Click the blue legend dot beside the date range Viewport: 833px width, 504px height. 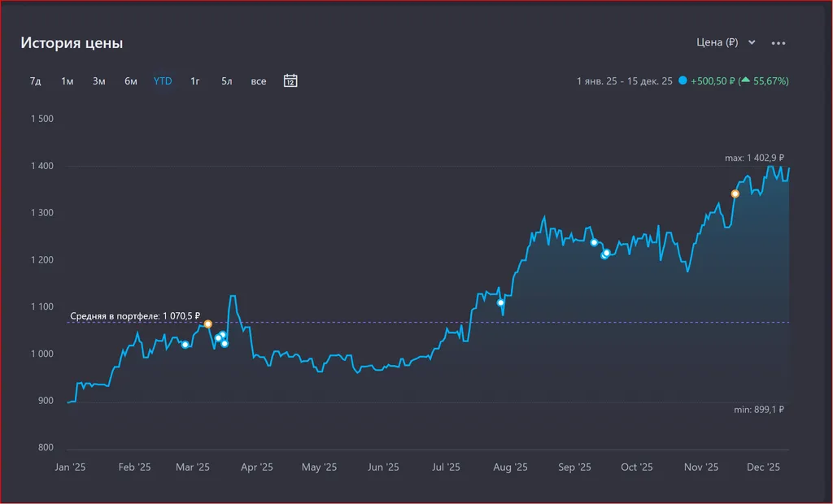[x=683, y=81]
